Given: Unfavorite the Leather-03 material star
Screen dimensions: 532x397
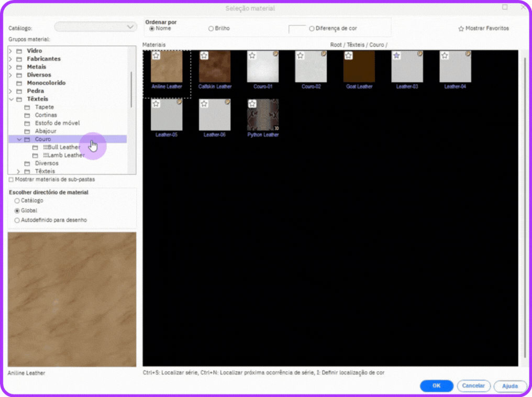Looking at the screenshot, I should click(397, 56).
